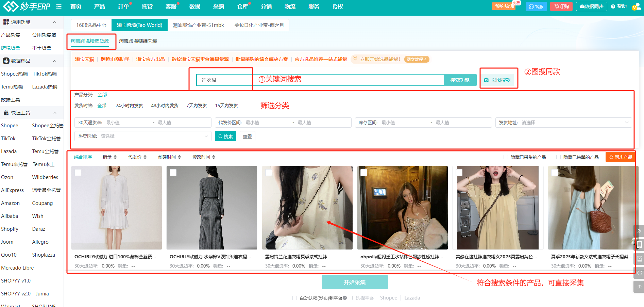Enable 自动认领(发布)到平台 checkbox

click(x=294, y=298)
